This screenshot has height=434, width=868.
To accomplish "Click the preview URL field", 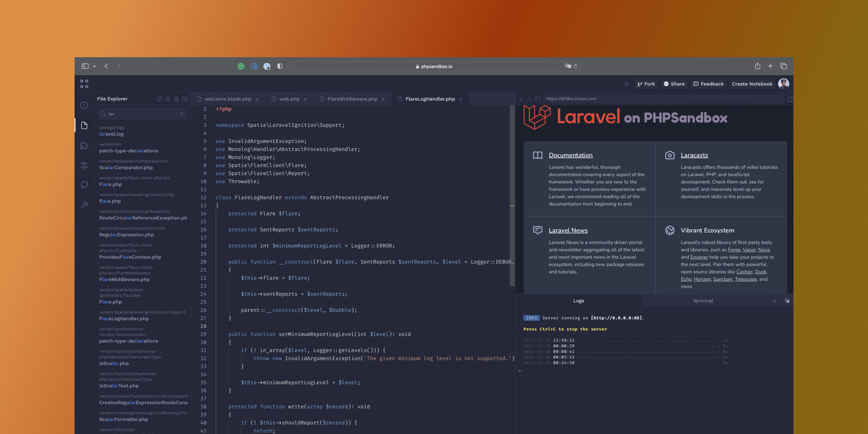I will click(x=664, y=99).
